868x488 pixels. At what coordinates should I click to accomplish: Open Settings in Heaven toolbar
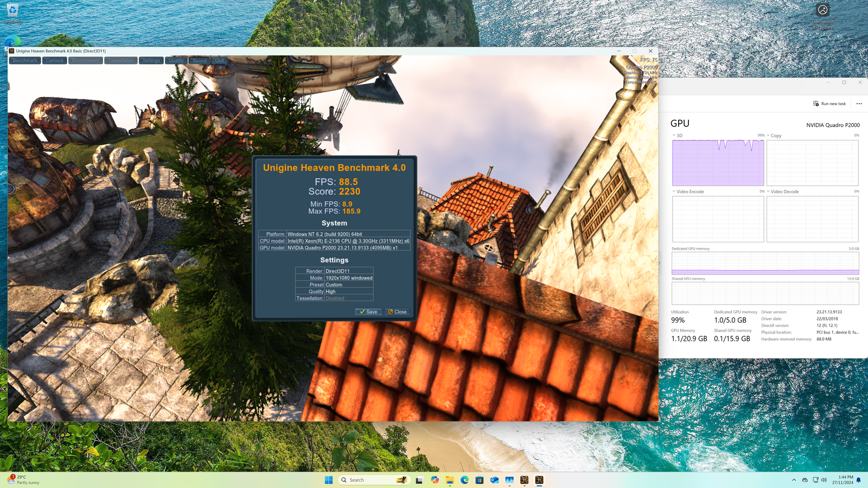151,61
